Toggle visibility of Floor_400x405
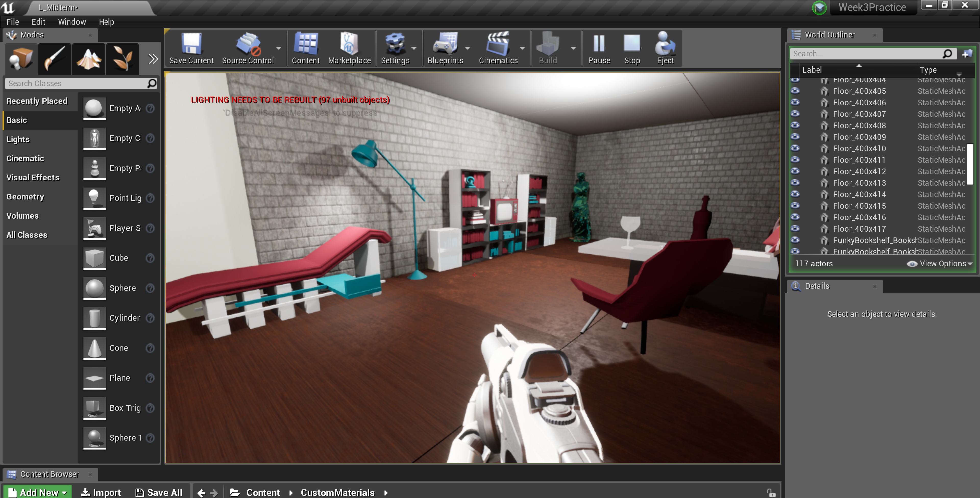The width and height of the screenshot is (980, 498). [x=795, y=91]
